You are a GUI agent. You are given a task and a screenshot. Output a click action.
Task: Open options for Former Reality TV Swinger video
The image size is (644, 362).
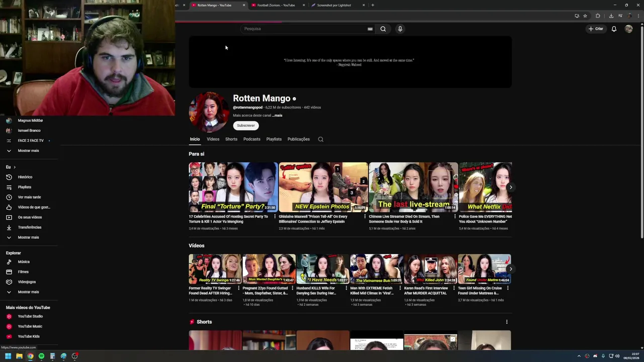(x=238, y=289)
